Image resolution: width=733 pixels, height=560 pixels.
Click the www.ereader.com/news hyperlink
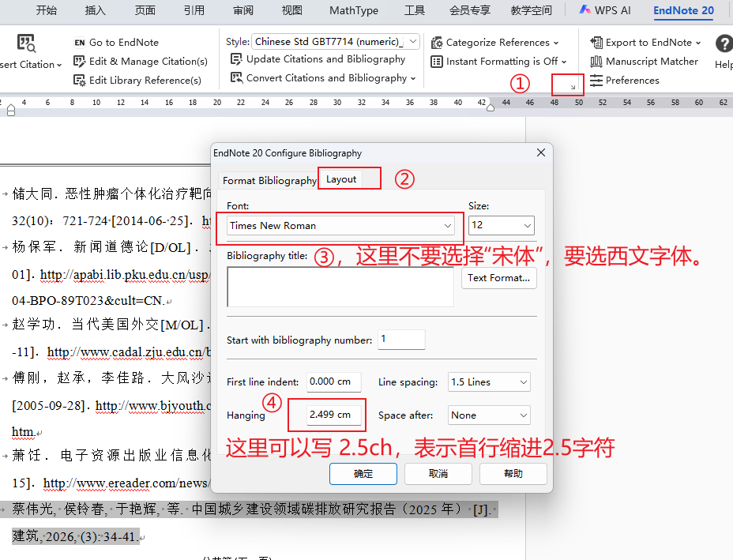(x=126, y=483)
